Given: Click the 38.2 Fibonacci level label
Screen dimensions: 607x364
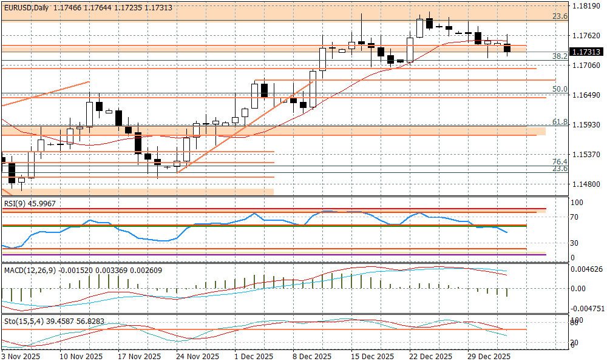Looking at the screenshot, I should [559, 56].
